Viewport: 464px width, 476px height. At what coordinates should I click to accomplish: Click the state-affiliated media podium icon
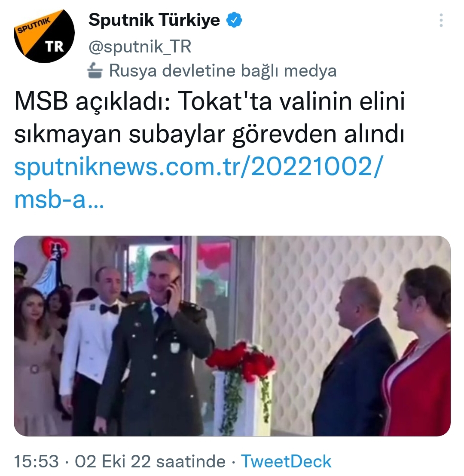tap(95, 71)
